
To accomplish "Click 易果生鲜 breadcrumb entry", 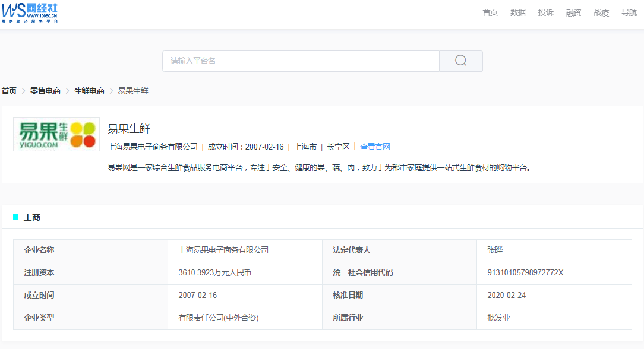I will point(133,91).
